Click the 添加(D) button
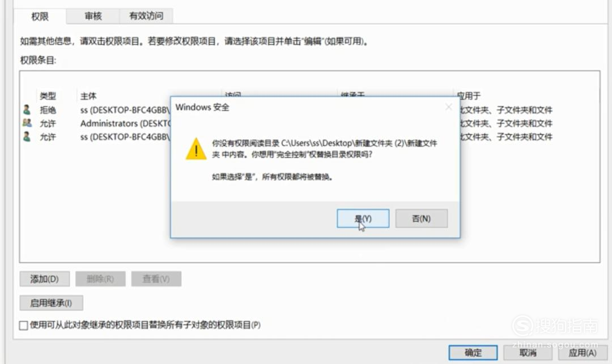This screenshot has width=612, height=364. click(x=45, y=279)
